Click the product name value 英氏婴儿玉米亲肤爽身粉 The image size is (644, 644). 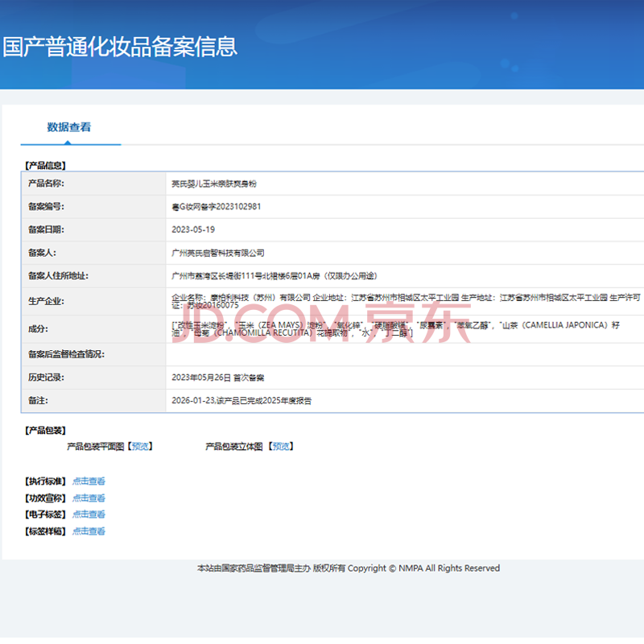[214, 184]
